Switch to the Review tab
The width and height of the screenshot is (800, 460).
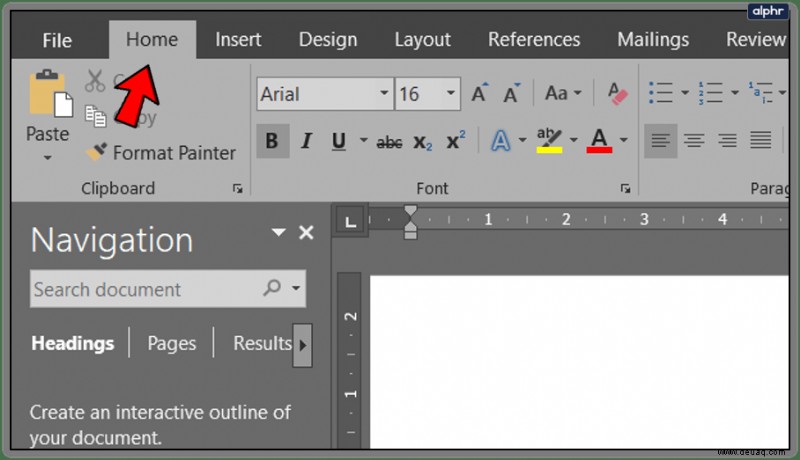[x=756, y=39]
